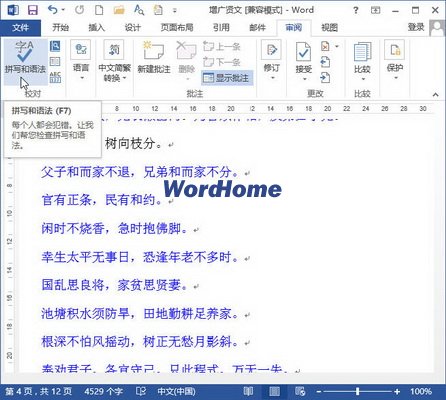Click the user account avatar icon

(x=437, y=28)
